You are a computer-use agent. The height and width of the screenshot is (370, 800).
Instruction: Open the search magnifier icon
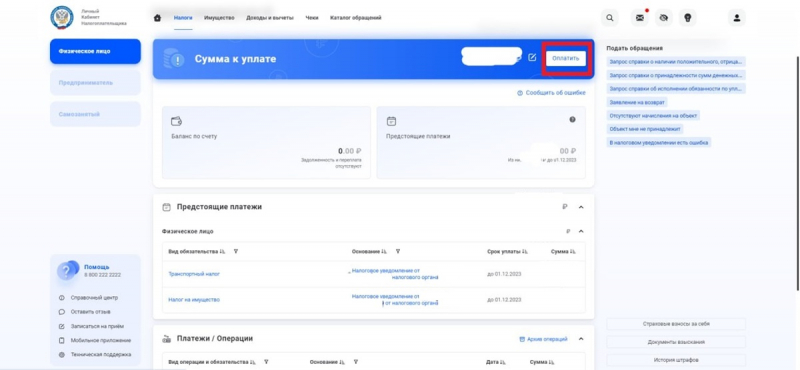610,18
